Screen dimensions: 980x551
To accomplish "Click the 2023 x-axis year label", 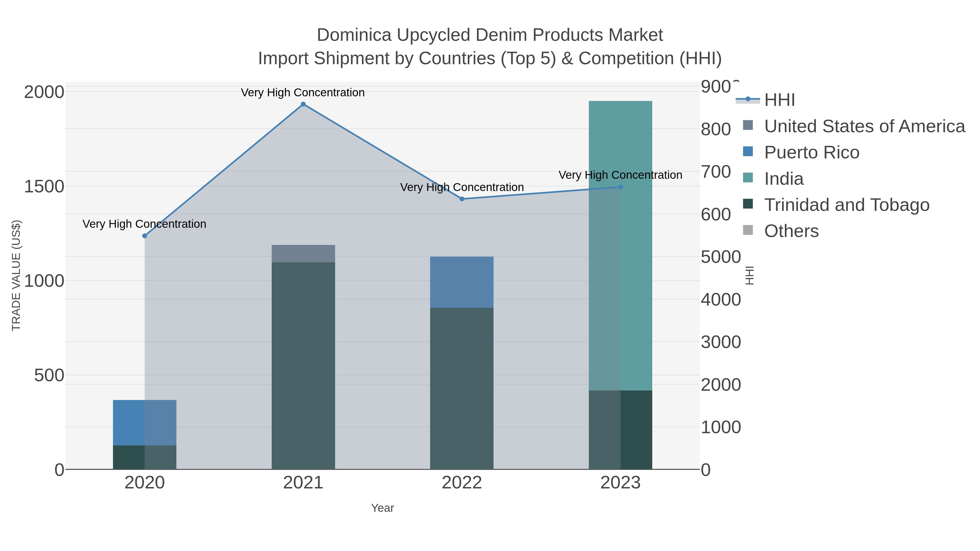I will pyautogui.click(x=620, y=483).
